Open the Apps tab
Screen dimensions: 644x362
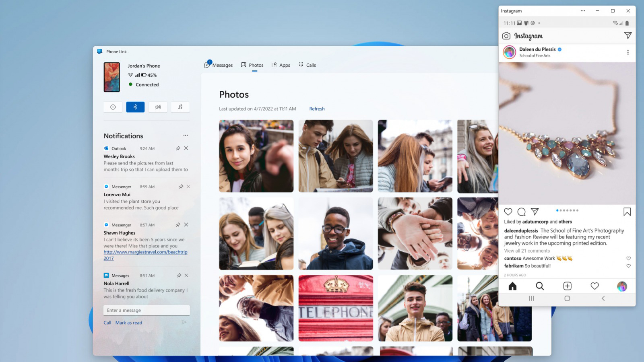pyautogui.click(x=281, y=65)
